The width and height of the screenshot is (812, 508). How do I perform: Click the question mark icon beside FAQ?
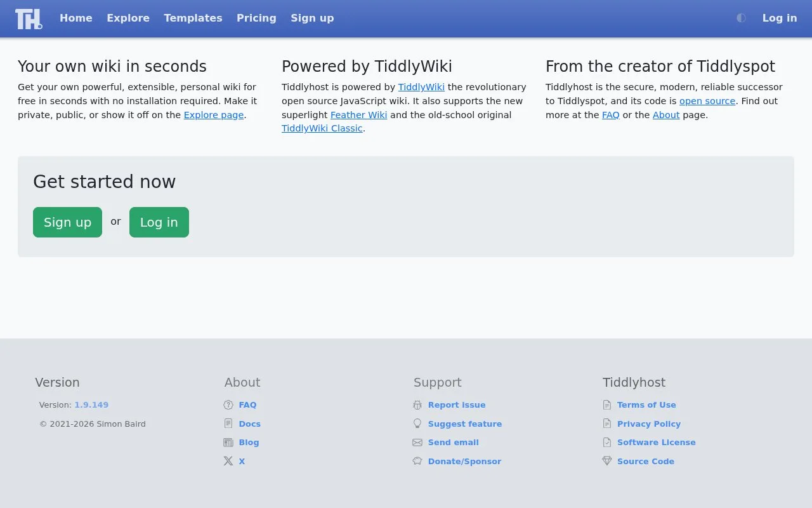pos(228,405)
